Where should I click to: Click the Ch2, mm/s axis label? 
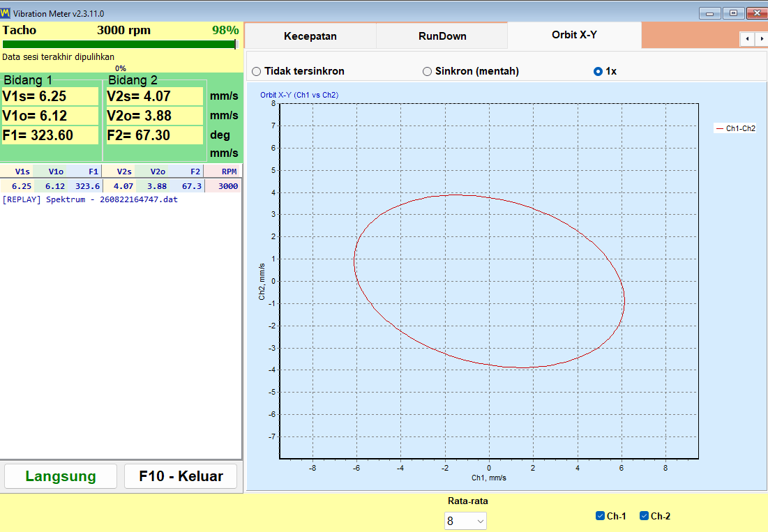tap(262, 282)
